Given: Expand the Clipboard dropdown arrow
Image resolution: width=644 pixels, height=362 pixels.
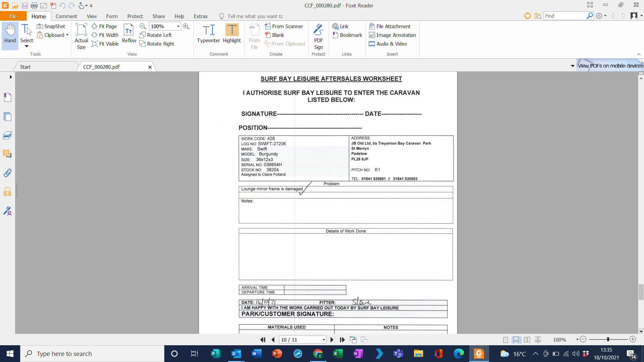Looking at the screenshot, I should 67,35.
